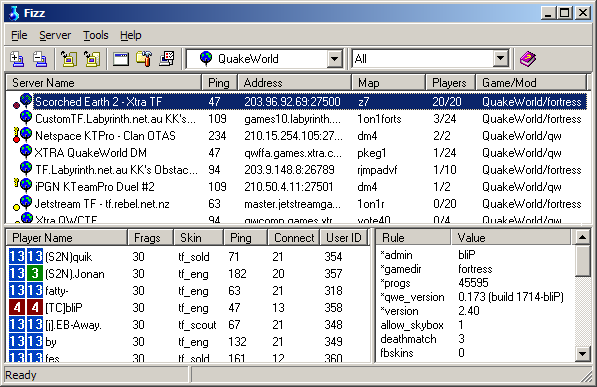Click the Fizz flask icon in title bar
Screen dimensions: 597x387
(14, 13)
